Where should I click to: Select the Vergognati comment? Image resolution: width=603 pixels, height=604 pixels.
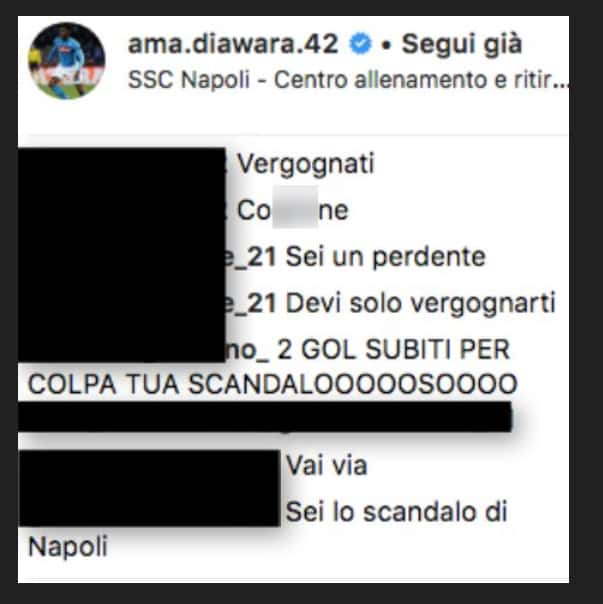[306, 164]
